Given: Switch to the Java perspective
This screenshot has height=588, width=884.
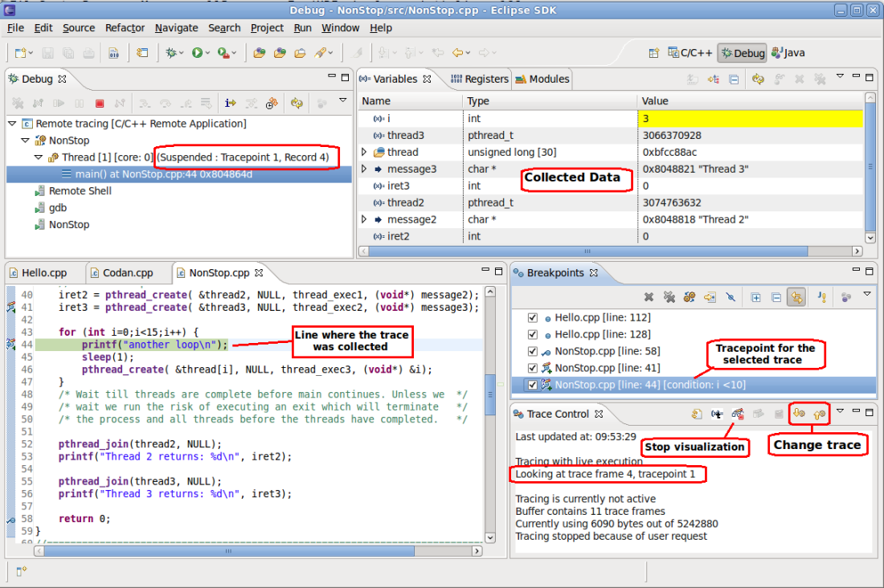Looking at the screenshot, I should click(788, 53).
